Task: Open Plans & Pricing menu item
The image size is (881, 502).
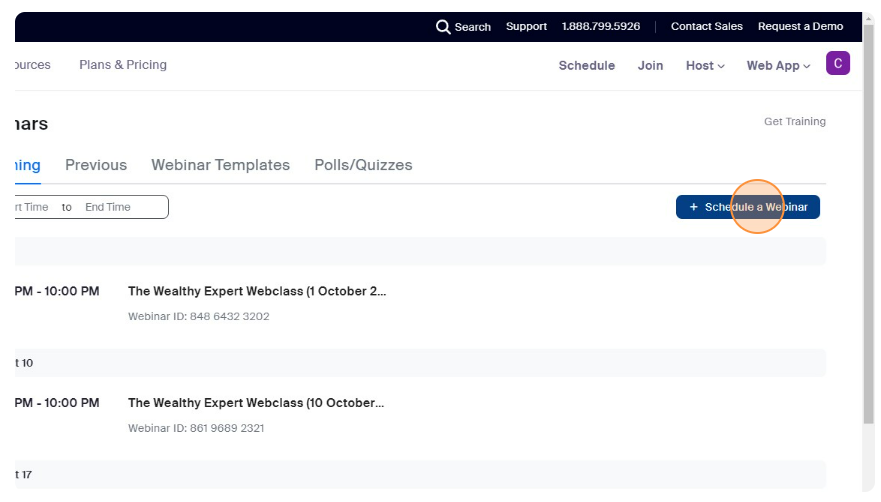Action: click(x=123, y=65)
